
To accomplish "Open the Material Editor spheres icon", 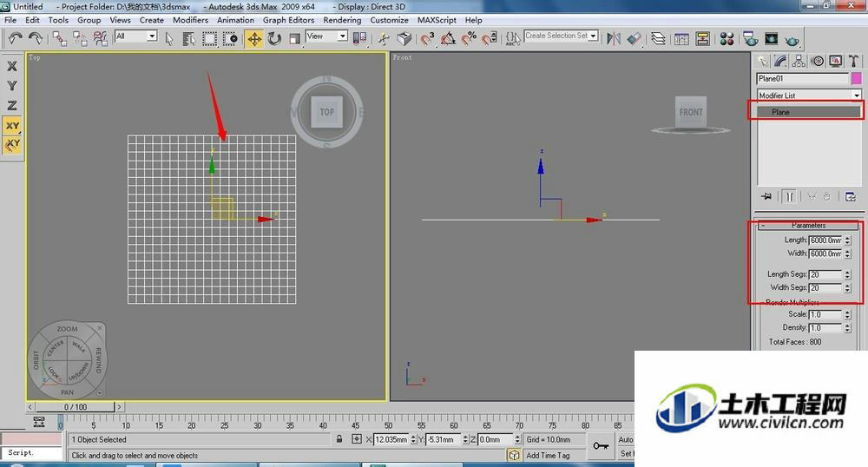I will tap(727, 39).
